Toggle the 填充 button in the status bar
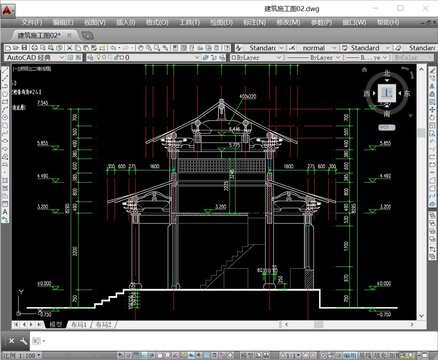The width and height of the screenshot is (438, 360). click(x=379, y=356)
